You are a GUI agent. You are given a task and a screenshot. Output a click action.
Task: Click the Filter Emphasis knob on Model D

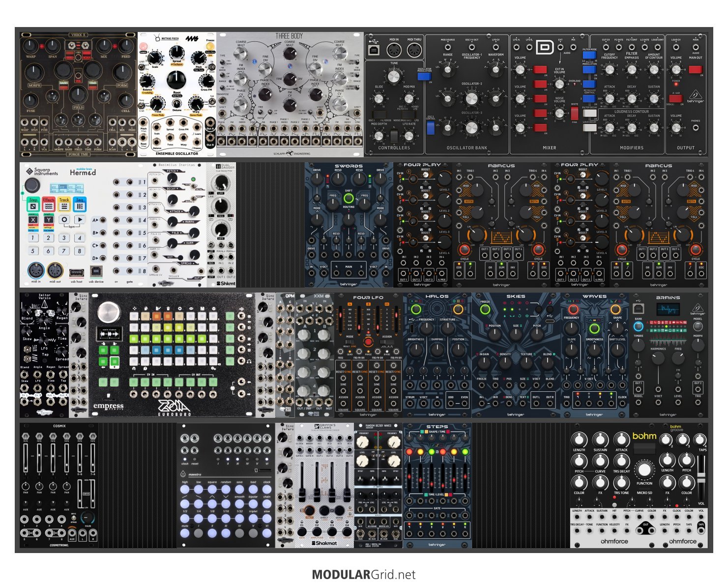(x=632, y=69)
